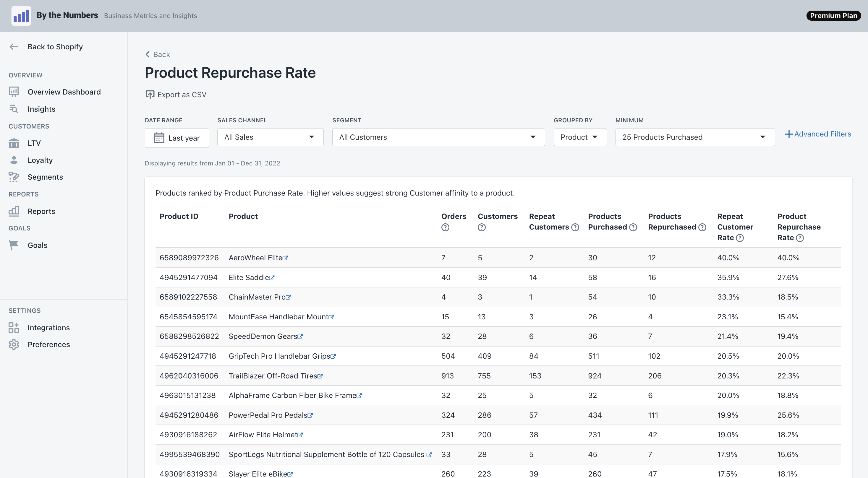Expand the 25 Products Purchased minimum dropdown
Screen dimensions: 868x478
pyautogui.click(x=694, y=137)
